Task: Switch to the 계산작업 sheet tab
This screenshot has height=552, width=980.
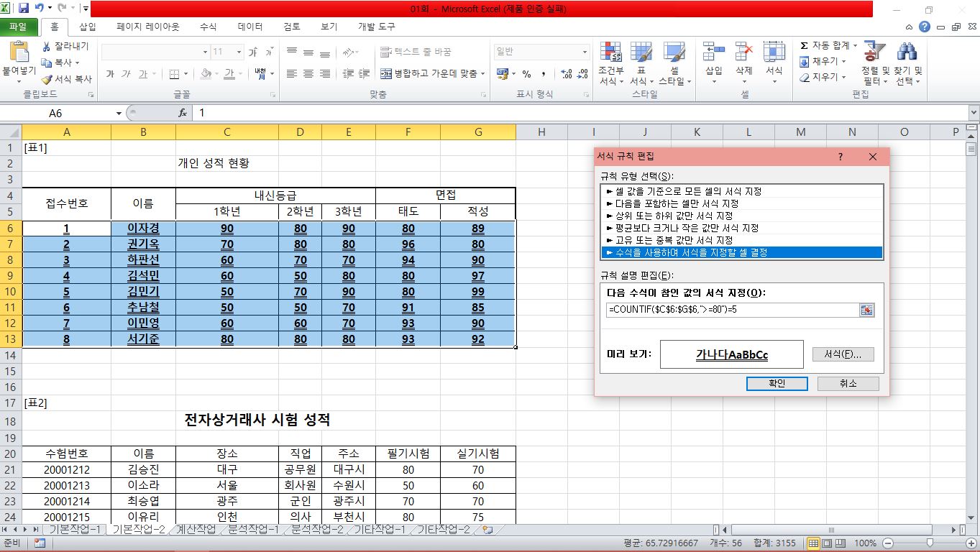Action: (x=196, y=530)
